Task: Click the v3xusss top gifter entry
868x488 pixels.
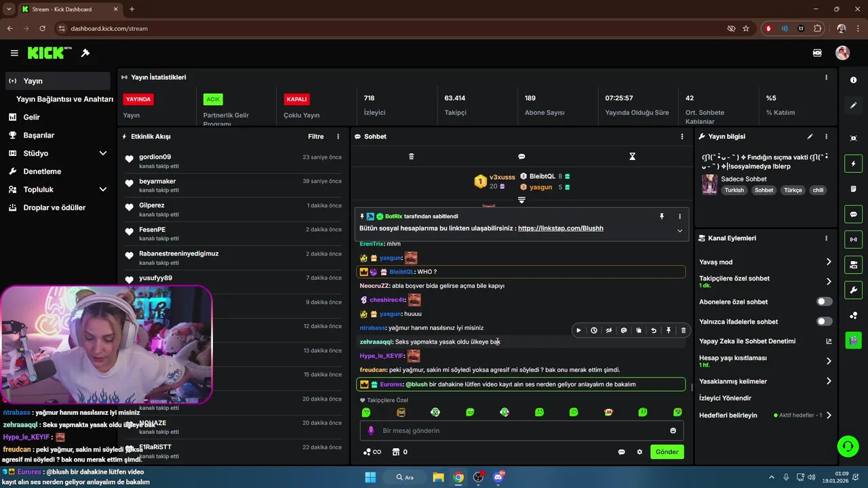Action: 494,181
